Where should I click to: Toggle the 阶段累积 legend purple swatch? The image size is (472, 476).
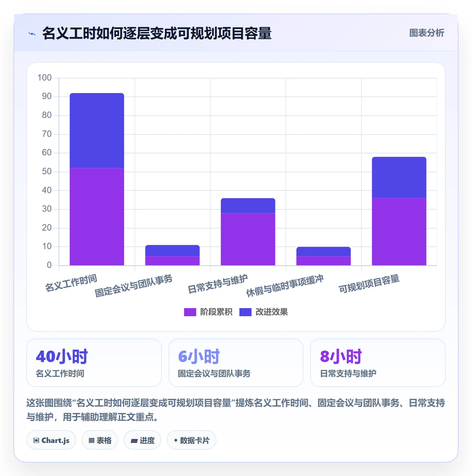coord(190,312)
